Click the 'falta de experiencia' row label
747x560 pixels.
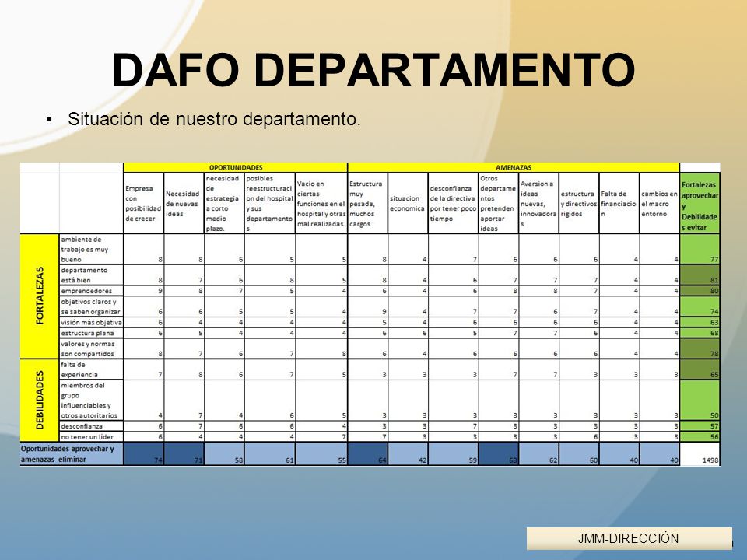click(91, 369)
